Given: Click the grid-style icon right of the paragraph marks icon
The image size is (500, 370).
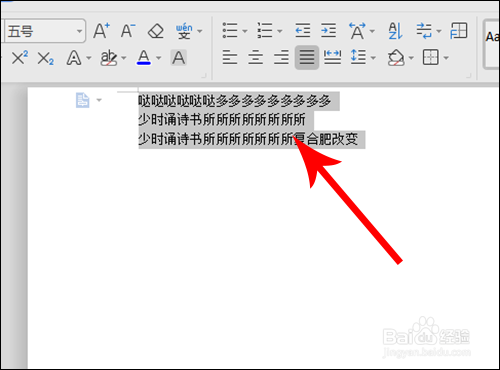Looking at the screenshot, I should [459, 31].
